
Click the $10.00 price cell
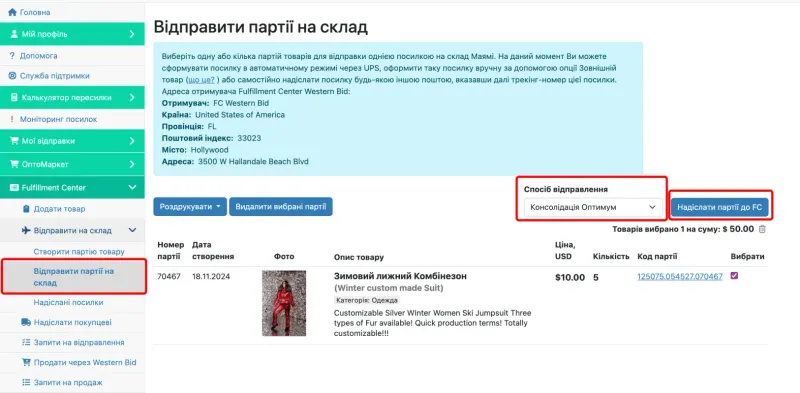(x=570, y=278)
